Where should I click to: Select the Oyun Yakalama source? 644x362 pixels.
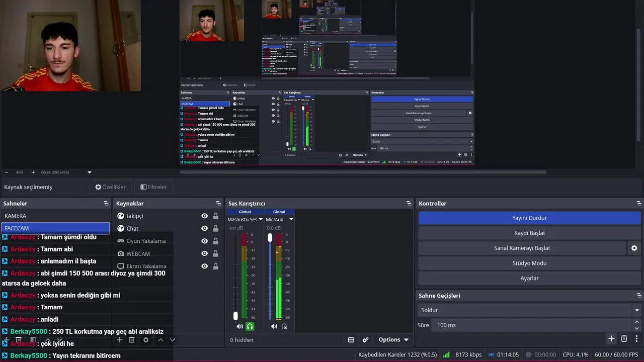(x=146, y=241)
